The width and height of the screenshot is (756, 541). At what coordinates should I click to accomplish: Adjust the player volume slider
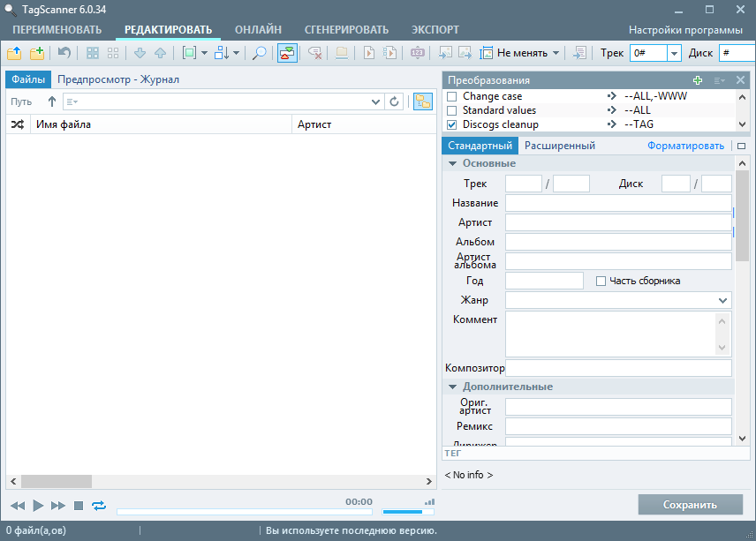coord(403,511)
